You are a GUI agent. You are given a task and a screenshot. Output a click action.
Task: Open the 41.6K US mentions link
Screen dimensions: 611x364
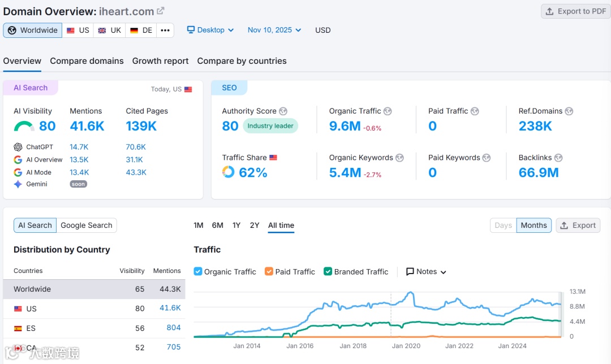pyautogui.click(x=170, y=308)
